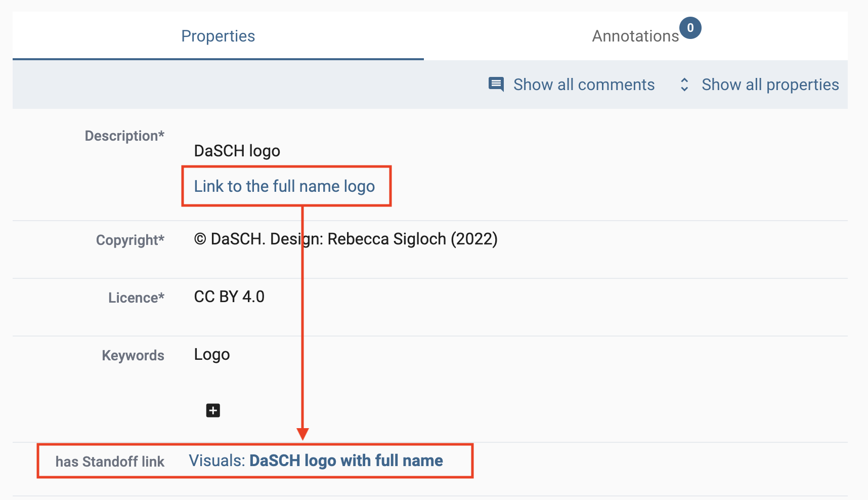Click the 'Logo' keyword value
868x500 pixels.
point(212,354)
